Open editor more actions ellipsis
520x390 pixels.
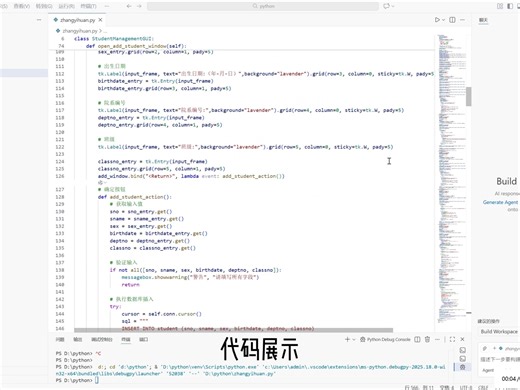point(462,20)
